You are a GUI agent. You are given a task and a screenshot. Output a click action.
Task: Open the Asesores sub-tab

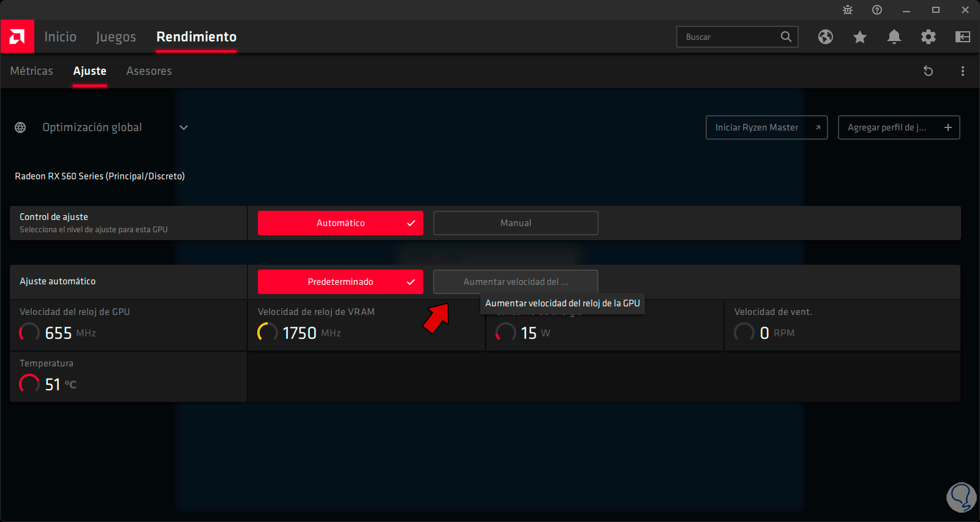click(149, 71)
